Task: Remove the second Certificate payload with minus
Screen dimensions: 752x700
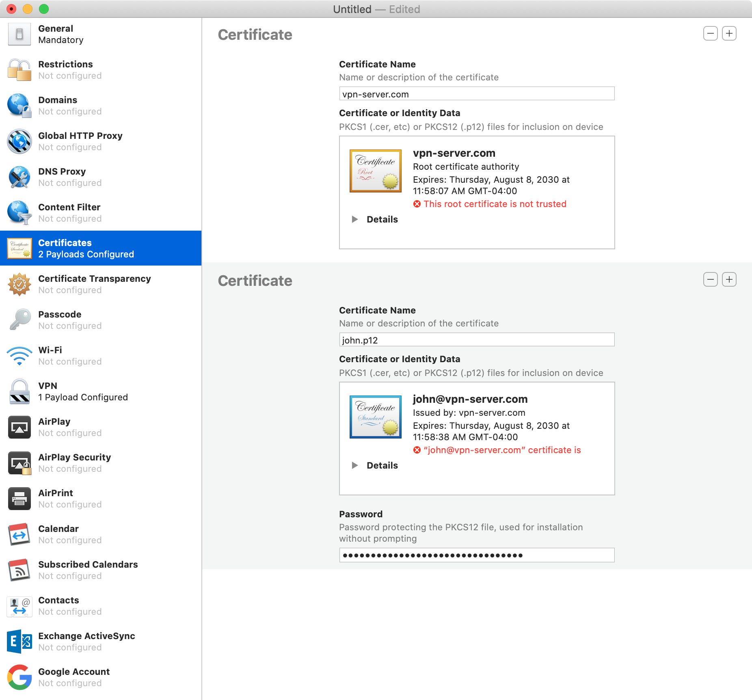Action: pos(711,279)
